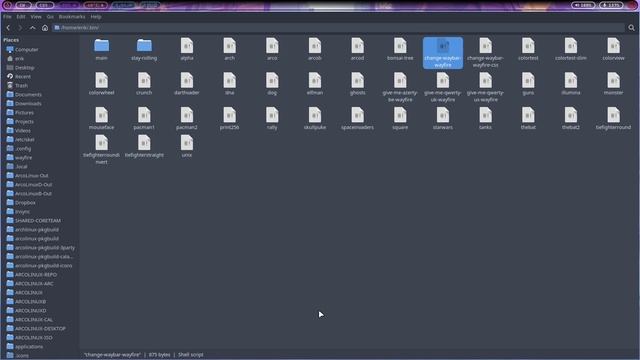
Task: Select the 'colortest-slim' file
Action: [571, 50]
